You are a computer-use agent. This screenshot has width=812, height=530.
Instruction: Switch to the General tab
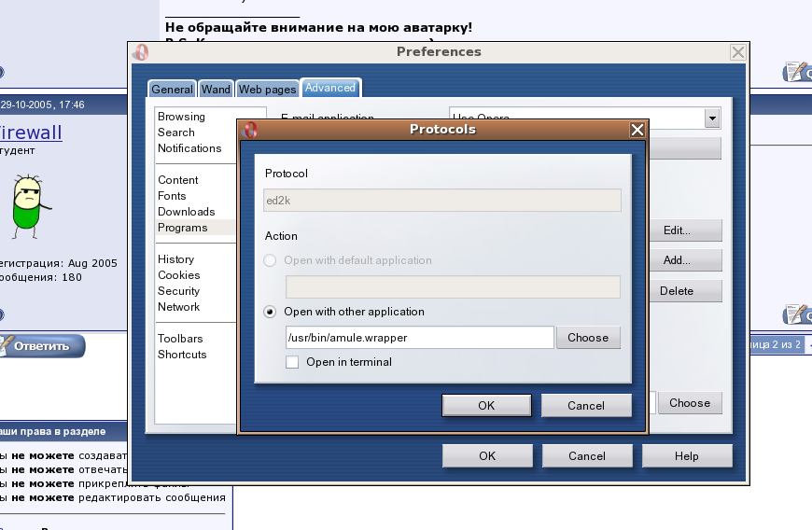[172, 89]
